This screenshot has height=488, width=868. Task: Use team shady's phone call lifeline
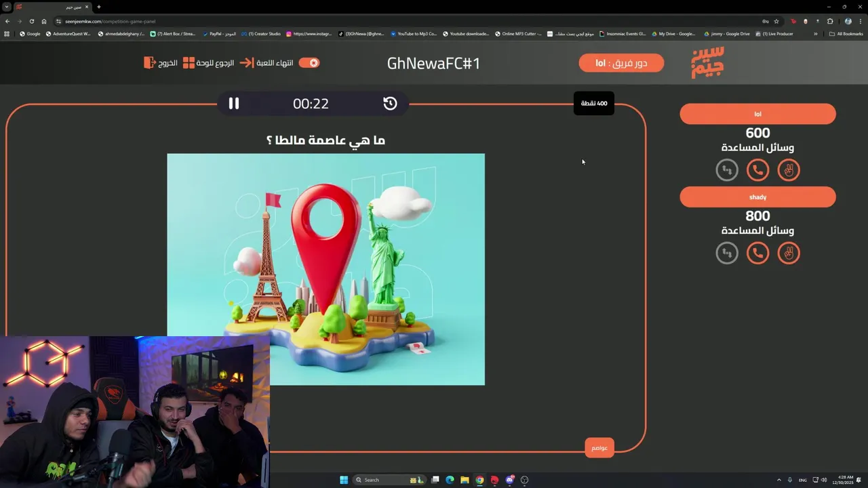tap(757, 253)
